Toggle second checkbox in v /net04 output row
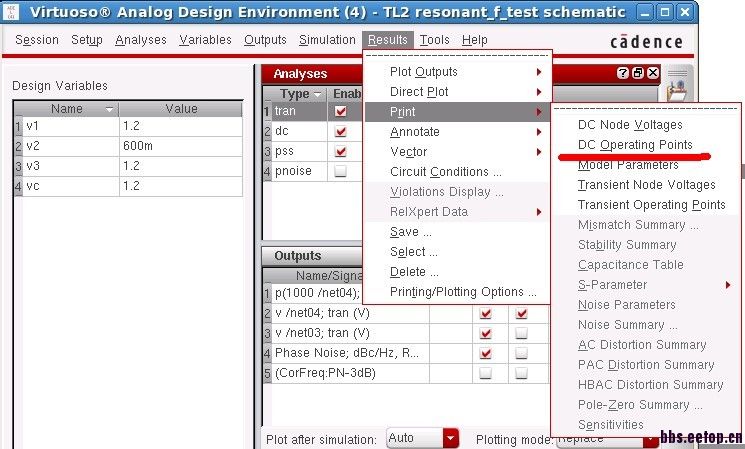This screenshot has height=449, width=745. point(521,314)
